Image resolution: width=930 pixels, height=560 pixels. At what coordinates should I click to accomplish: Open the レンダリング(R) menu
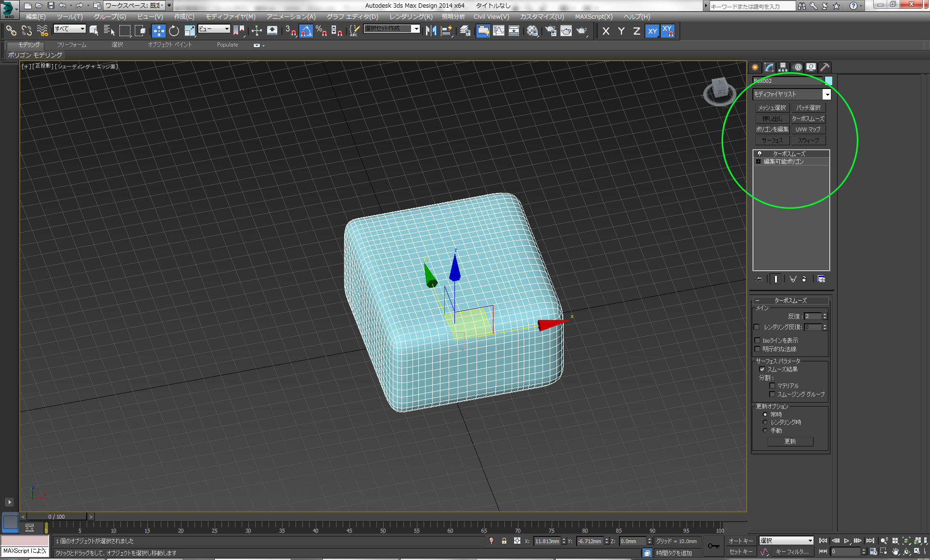tap(411, 16)
